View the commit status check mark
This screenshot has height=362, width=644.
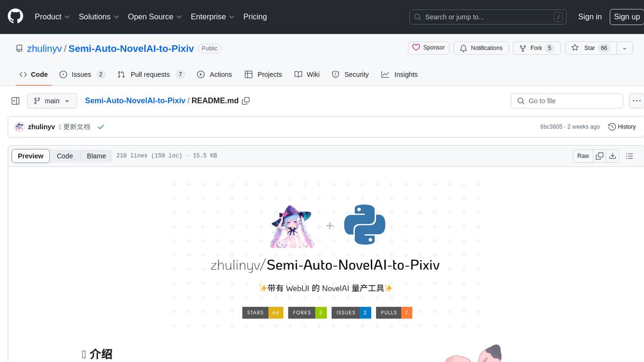pos(100,127)
